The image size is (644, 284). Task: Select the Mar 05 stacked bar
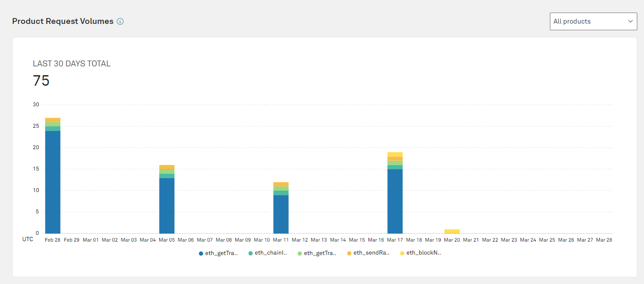167,199
